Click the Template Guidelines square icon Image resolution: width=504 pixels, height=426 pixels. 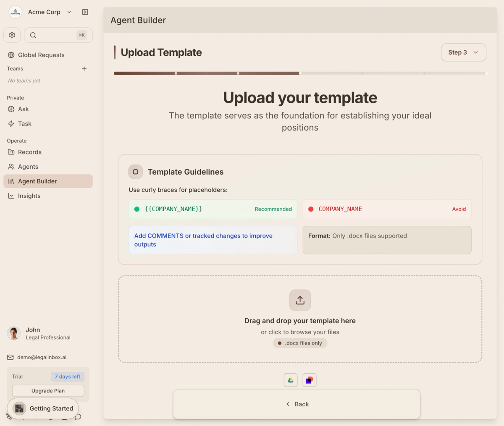tap(136, 172)
